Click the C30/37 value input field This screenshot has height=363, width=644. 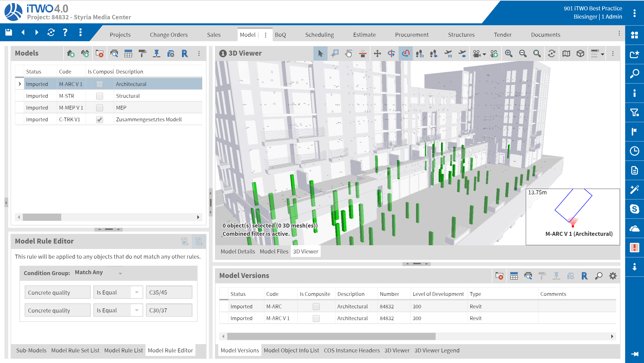click(x=169, y=310)
